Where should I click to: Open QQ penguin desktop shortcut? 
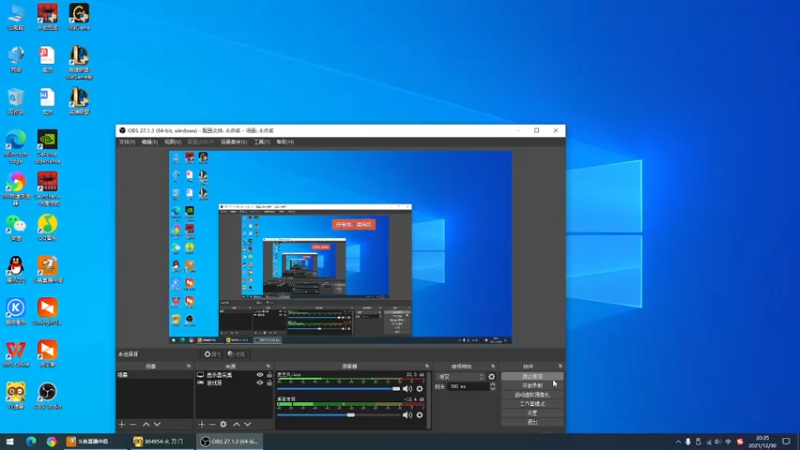pyautogui.click(x=16, y=269)
